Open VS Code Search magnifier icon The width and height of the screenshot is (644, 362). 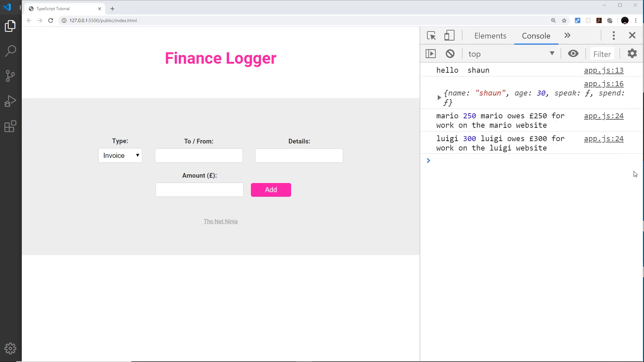pyautogui.click(x=10, y=51)
